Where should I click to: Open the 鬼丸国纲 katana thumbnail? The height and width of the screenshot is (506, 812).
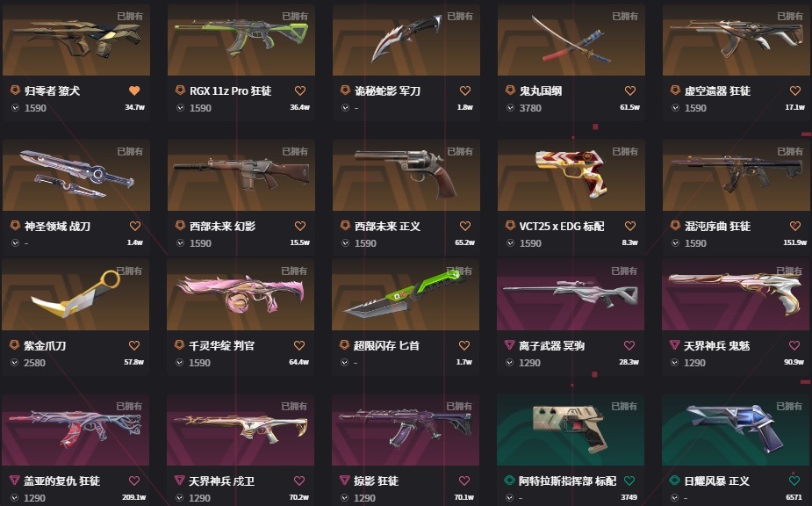click(x=571, y=40)
